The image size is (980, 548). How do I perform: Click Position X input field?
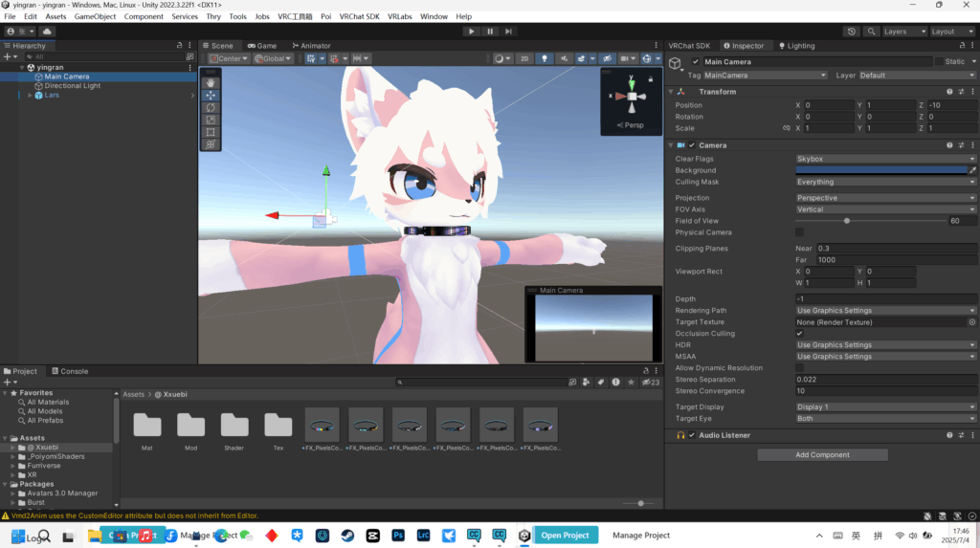pyautogui.click(x=828, y=105)
